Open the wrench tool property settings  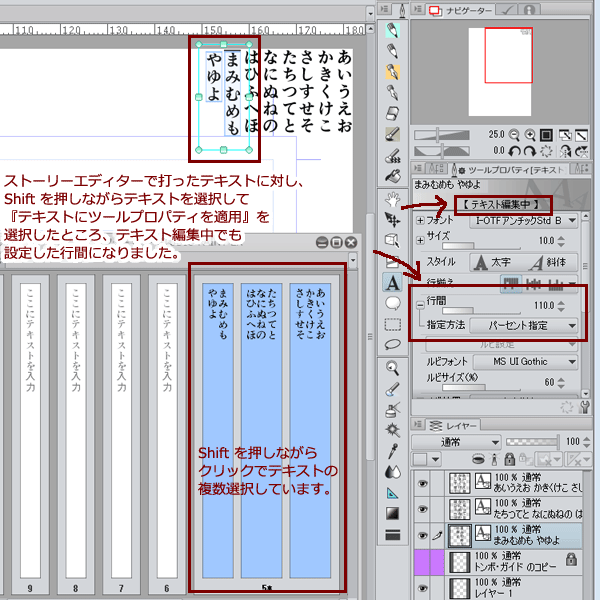point(584,407)
